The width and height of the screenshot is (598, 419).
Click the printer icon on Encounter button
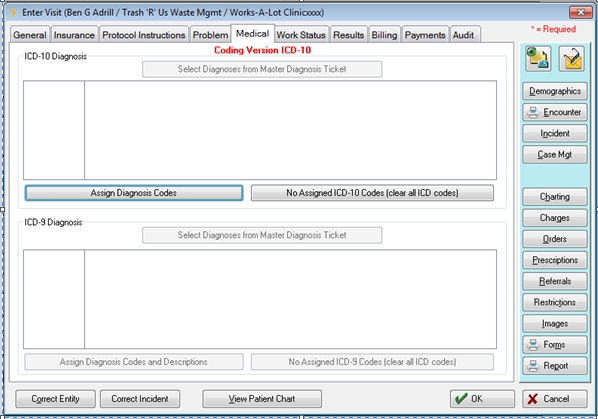tap(533, 112)
